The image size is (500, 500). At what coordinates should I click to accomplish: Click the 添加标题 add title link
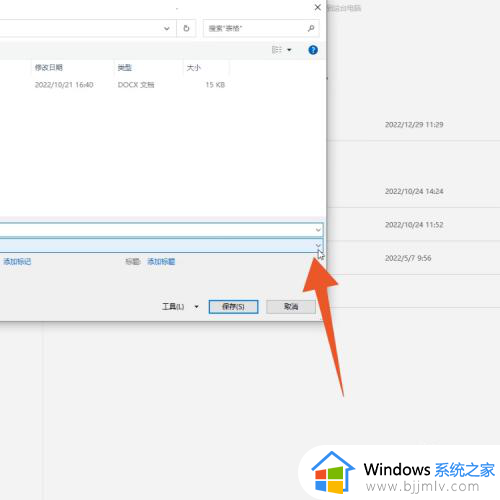(x=161, y=262)
